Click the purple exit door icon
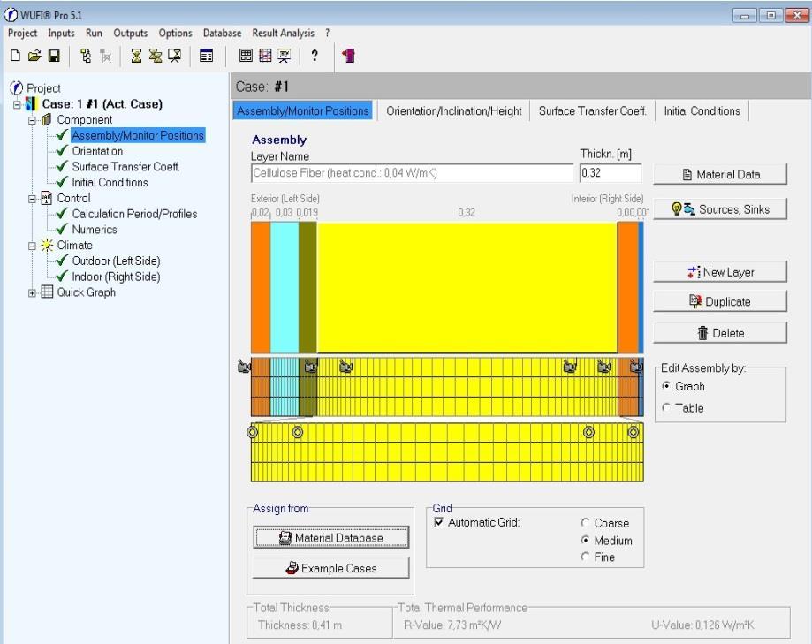The height and width of the screenshot is (644, 812). coord(348,56)
